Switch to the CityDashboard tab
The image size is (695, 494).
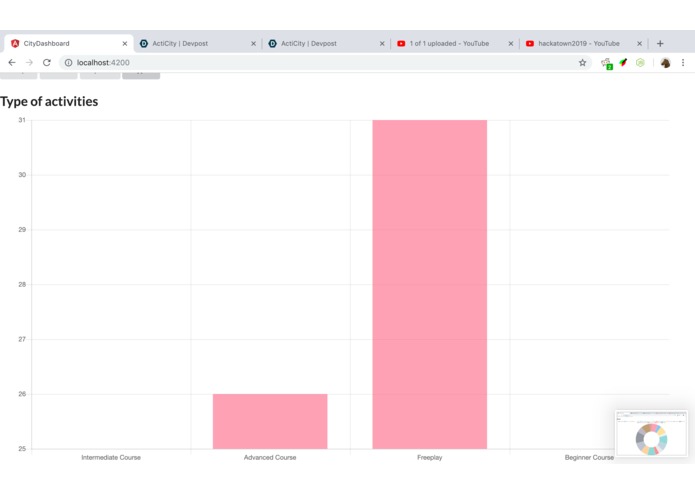(69, 43)
